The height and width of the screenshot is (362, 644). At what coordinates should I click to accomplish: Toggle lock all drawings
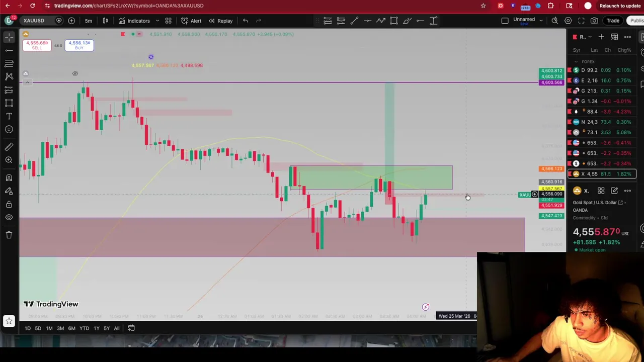(x=9, y=204)
